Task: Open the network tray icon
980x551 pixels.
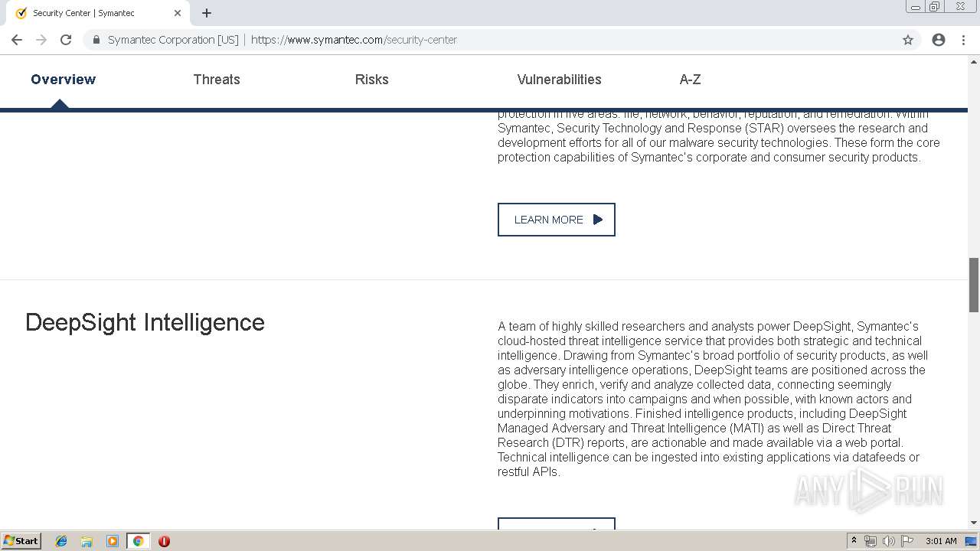Action: (x=871, y=541)
